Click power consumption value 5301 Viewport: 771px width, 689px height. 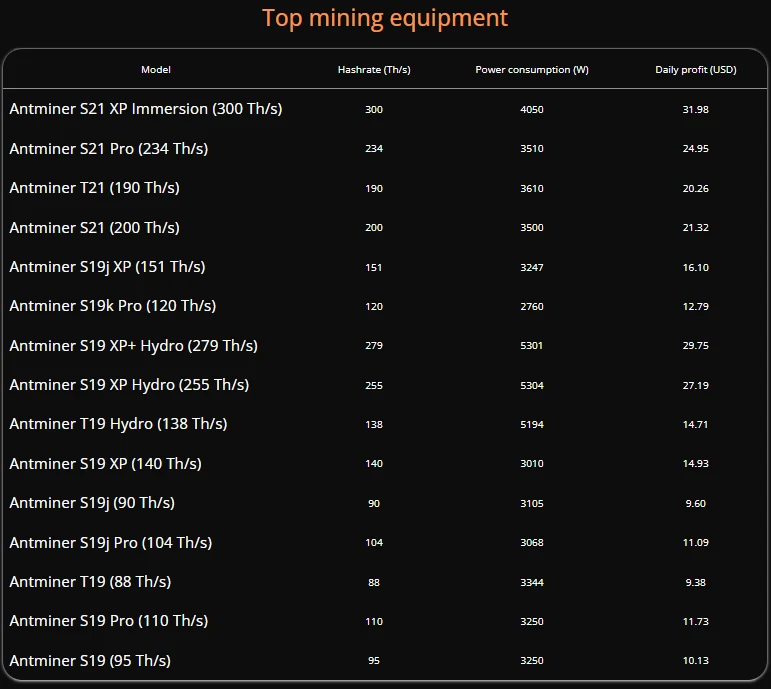(532, 346)
